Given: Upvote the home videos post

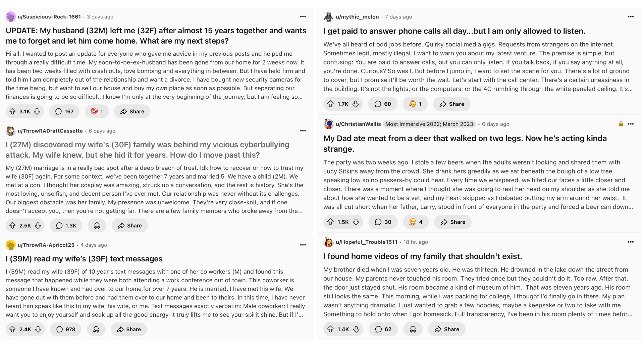Looking at the screenshot, I should 331,329.
